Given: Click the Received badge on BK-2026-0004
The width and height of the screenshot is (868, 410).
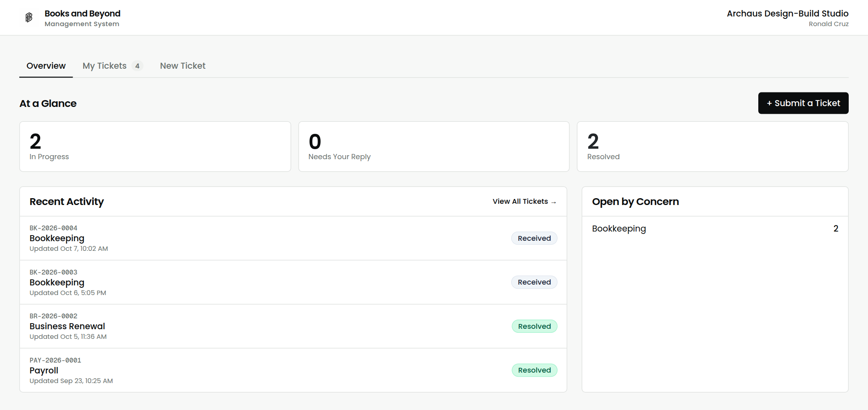Looking at the screenshot, I should pyautogui.click(x=534, y=238).
